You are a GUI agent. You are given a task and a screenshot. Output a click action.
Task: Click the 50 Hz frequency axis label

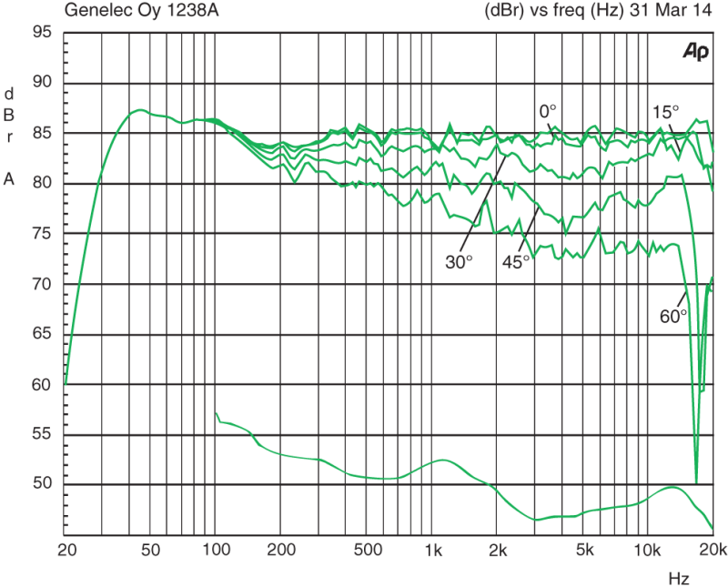click(150, 551)
